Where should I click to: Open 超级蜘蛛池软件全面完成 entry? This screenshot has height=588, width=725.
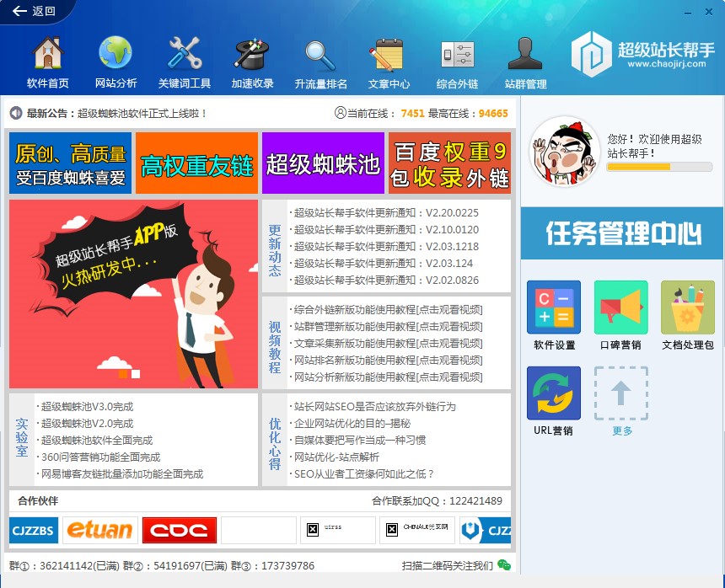click(97, 441)
